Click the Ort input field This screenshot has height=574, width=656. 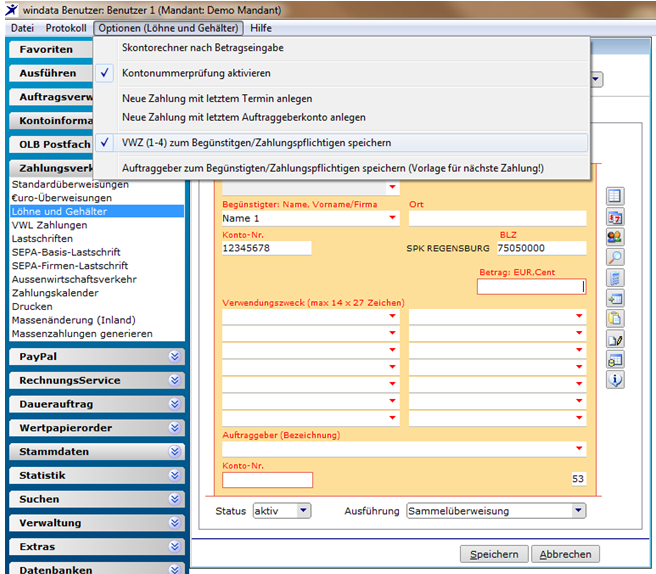pyautogui.click(x=497, y=218)
